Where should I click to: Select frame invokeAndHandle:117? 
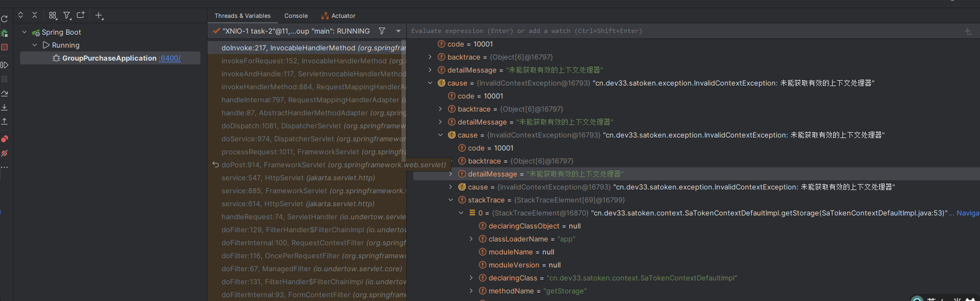point(307,74)
